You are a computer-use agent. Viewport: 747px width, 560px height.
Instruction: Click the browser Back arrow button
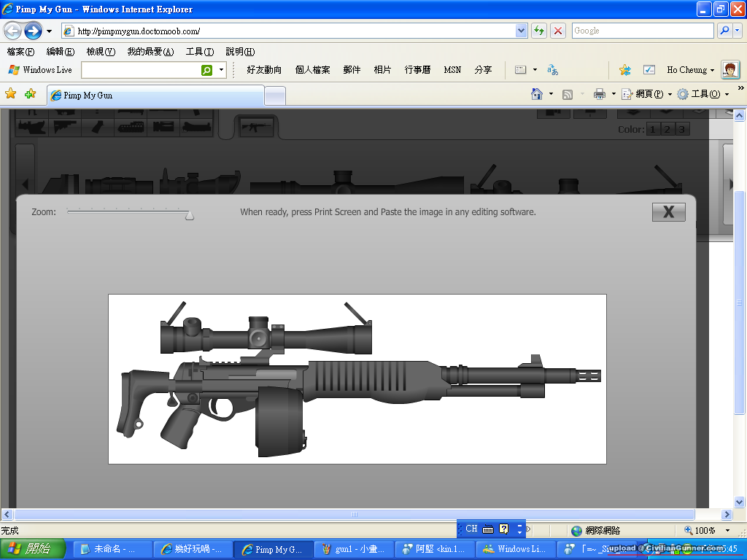(13, 31)
